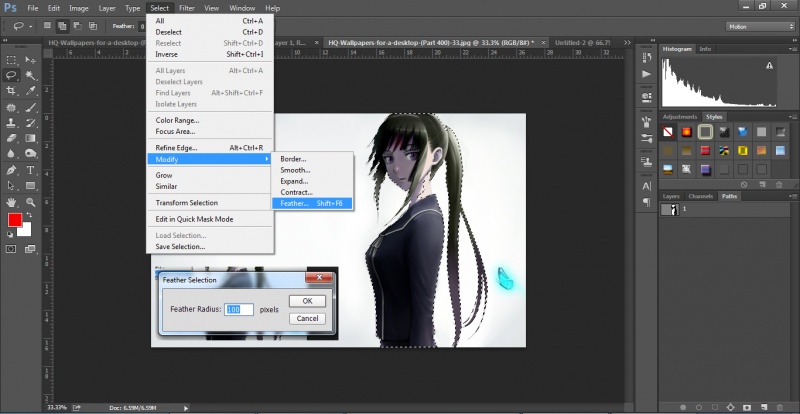Open the Histogram panel flyout menu

point(789,48)
